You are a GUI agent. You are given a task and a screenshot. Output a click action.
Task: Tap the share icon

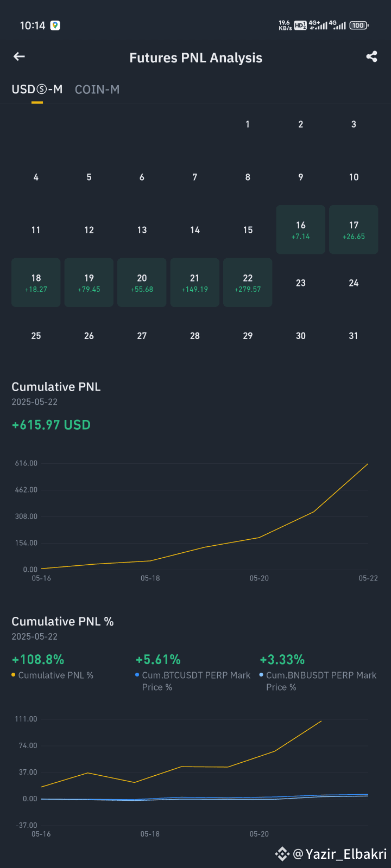click(371, 56)
